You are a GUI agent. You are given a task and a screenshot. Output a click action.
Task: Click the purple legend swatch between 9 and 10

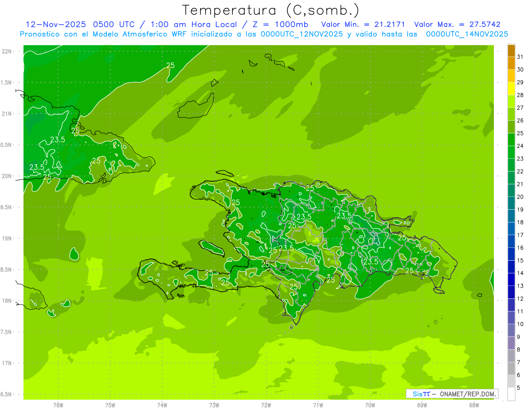(511, 331)
